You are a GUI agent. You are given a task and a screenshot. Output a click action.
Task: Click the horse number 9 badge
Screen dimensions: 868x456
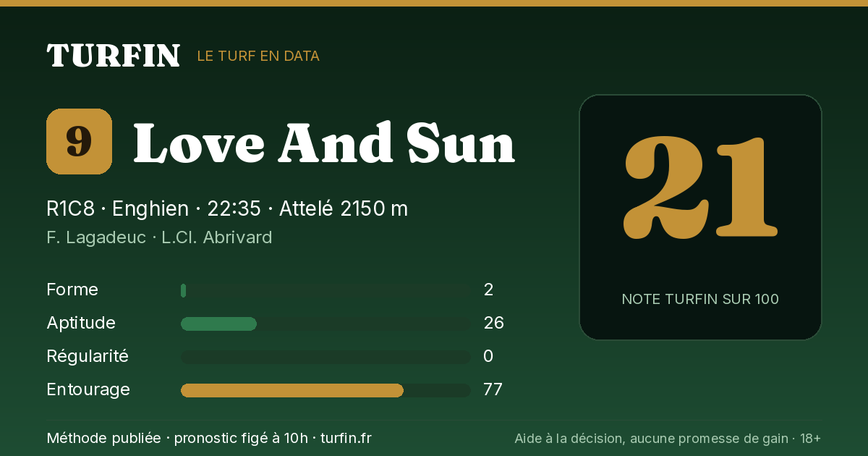79,141
